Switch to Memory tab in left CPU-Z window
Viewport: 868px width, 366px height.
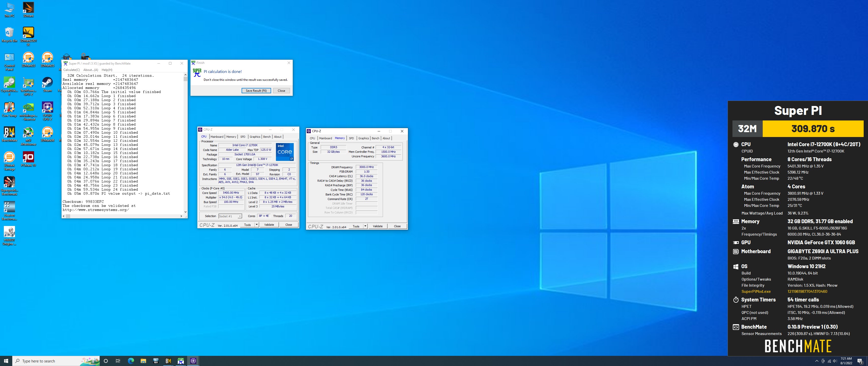tap(231, 137)
